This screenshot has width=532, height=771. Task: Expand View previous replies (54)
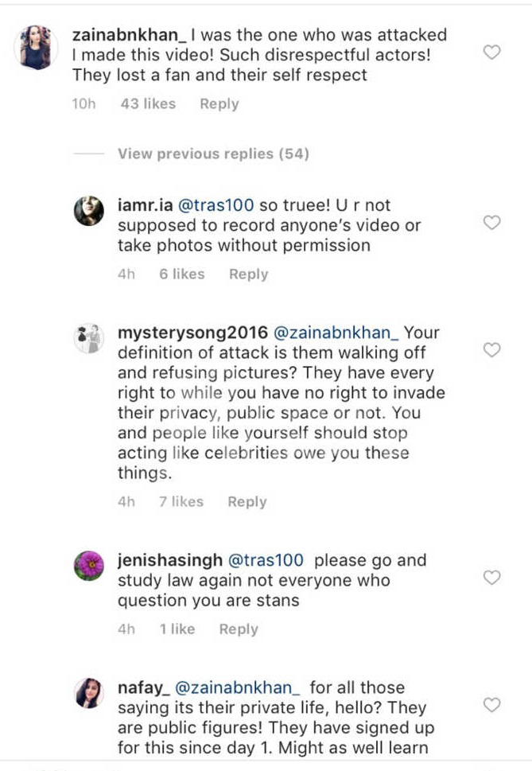pyautogui.click(x=213, y=154)
